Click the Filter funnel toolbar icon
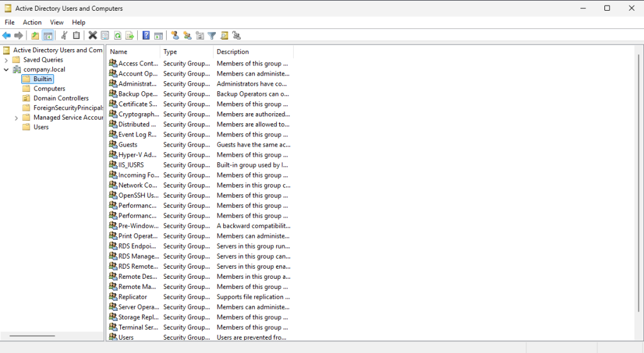This screenshot has height=353, width=644. 212,36
